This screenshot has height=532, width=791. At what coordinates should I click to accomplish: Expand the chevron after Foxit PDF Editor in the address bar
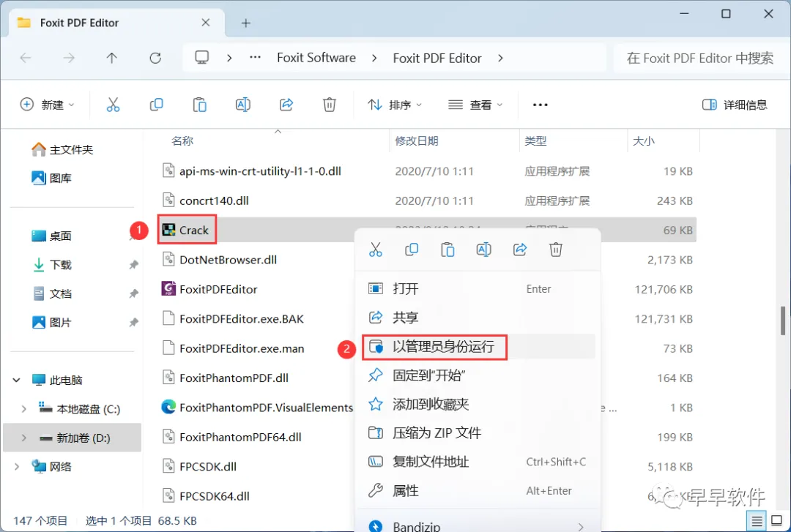(500, 58)
